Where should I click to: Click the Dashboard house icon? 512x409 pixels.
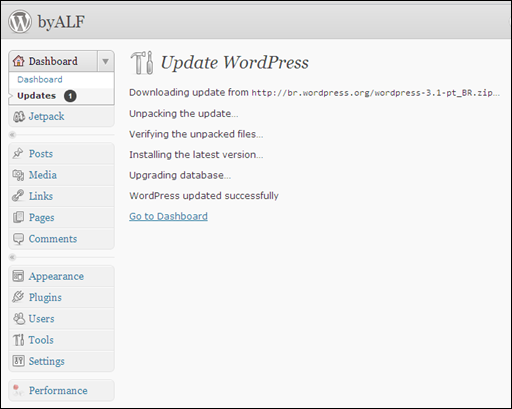[19, 61]
